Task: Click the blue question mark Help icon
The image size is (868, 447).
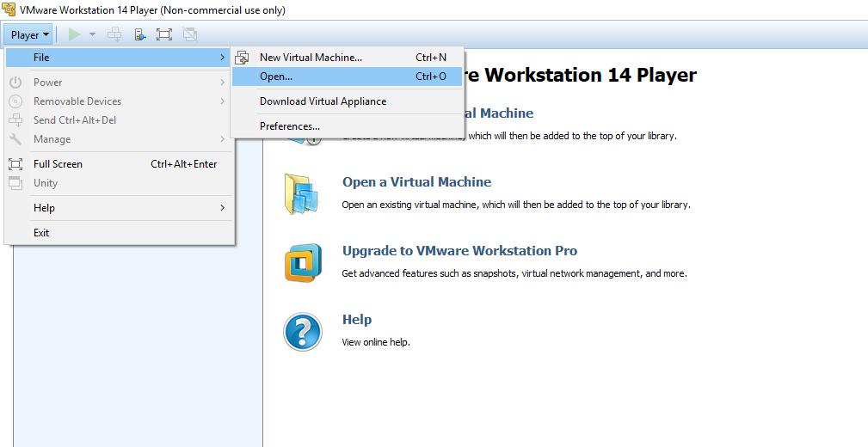Action: point(303,332)
